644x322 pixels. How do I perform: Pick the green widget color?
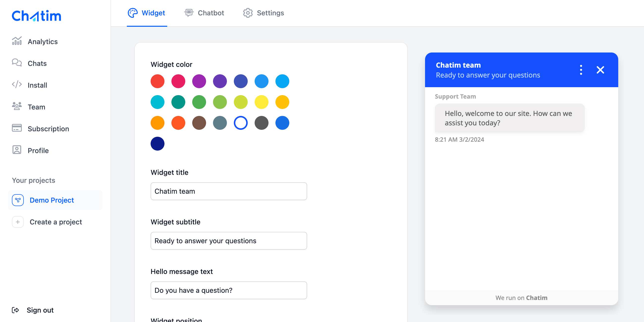tap(199, 102)
